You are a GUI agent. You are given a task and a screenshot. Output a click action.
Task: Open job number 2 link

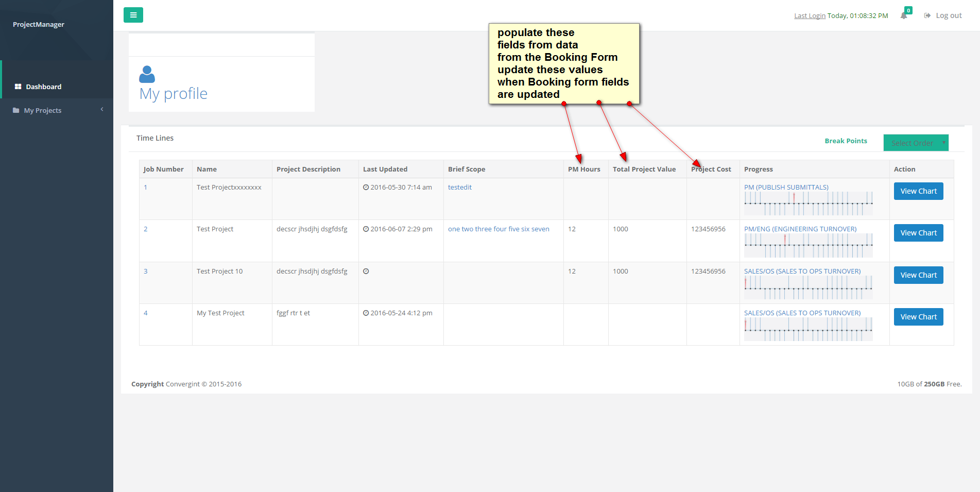(x=146, y=229)
